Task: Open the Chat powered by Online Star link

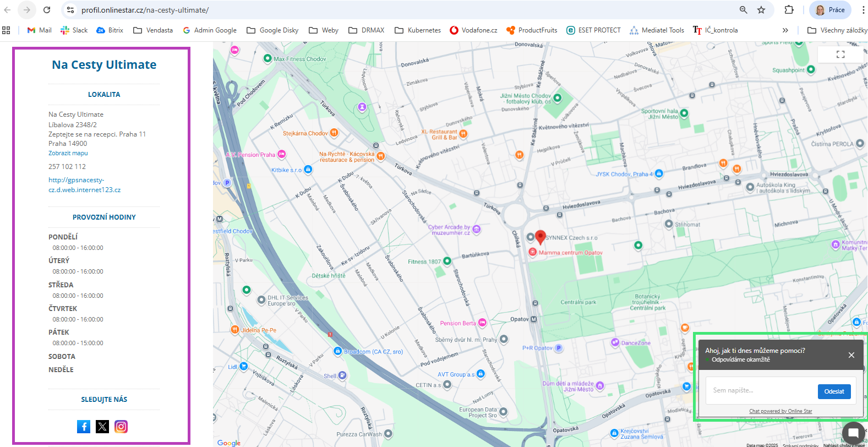Action: click(x=780, y=411)
